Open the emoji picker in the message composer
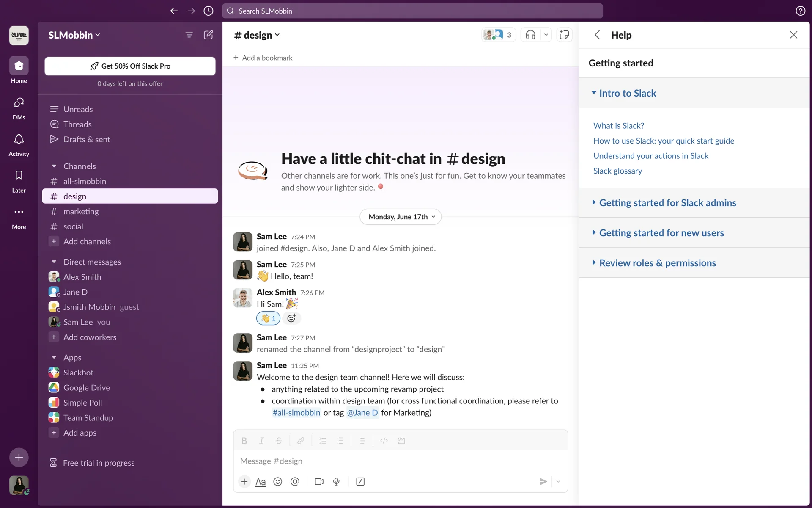 277,481
